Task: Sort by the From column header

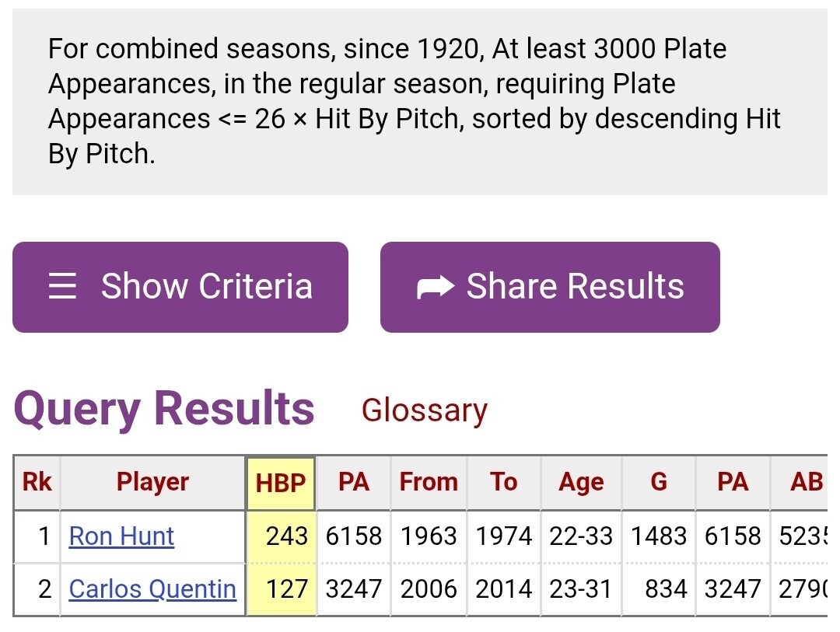Action: (x=429, y=483)
